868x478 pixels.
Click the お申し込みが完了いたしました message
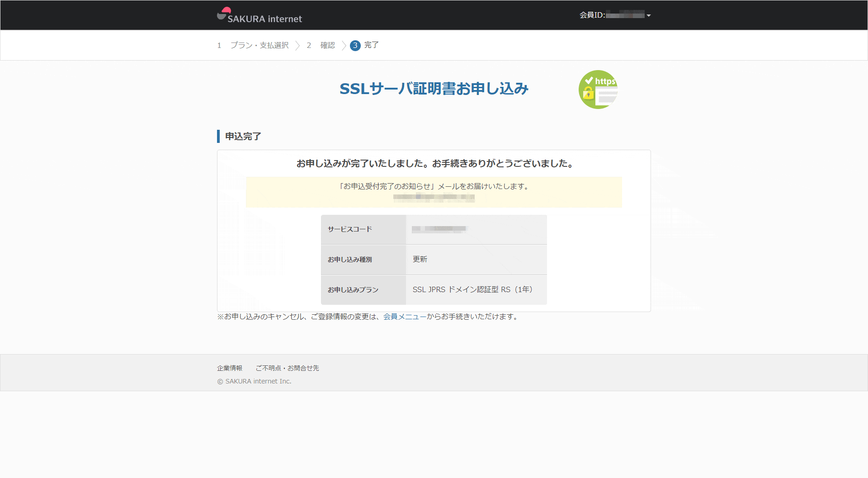point(434,163)
